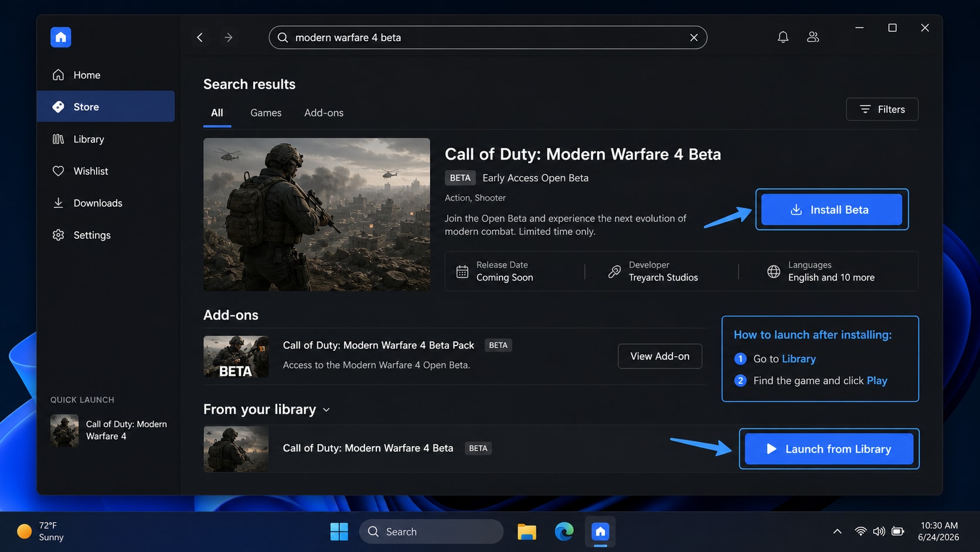This screenshot has width=980, height=552.
Task: Click 'Treyarch Studios' developer text
Action: pos(663,277)
